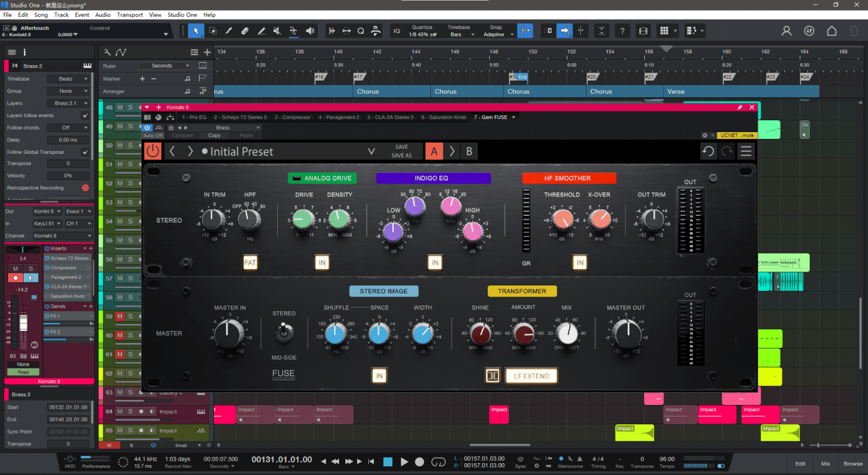
Task: Toggle Layers follow events checkbox
Action: (x=85, y=115)
